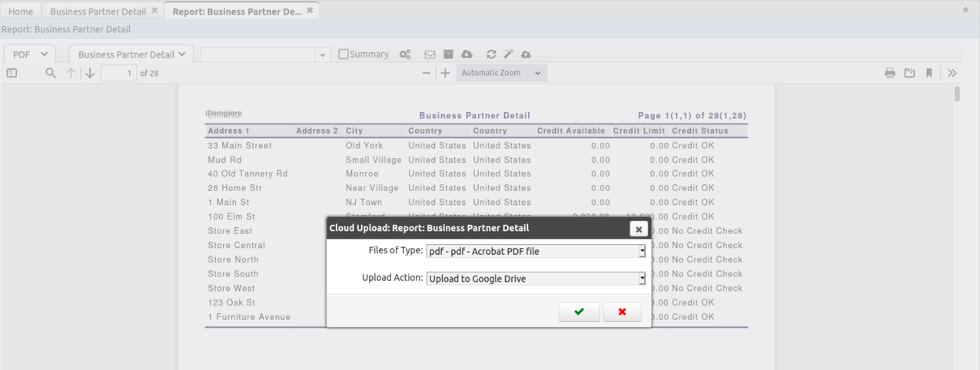Cancel the upload with the red X button
Viewport: 980px width, 370px height.
tap(622, 312)
